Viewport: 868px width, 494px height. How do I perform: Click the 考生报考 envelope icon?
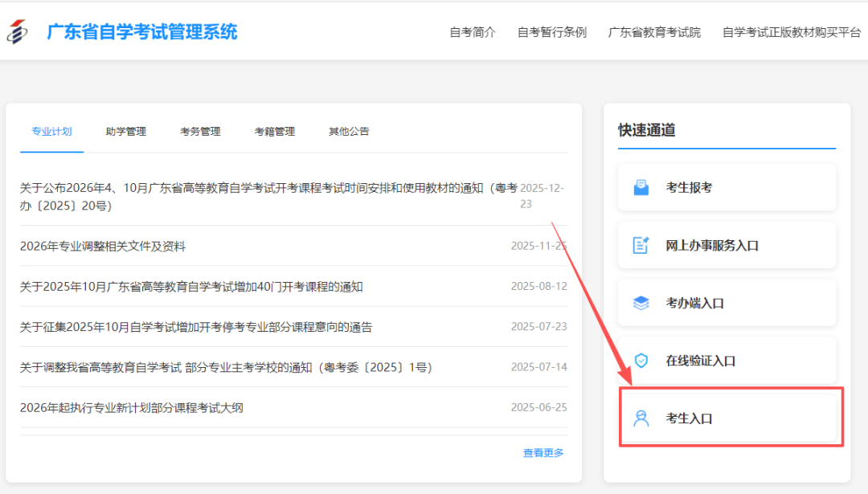641,187
